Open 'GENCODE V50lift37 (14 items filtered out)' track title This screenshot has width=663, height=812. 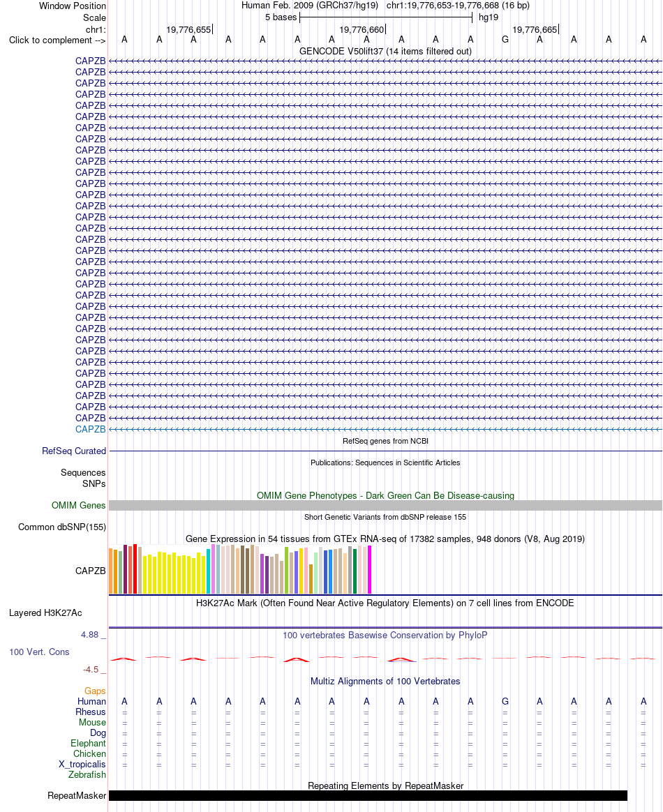(x=385, y=51)
